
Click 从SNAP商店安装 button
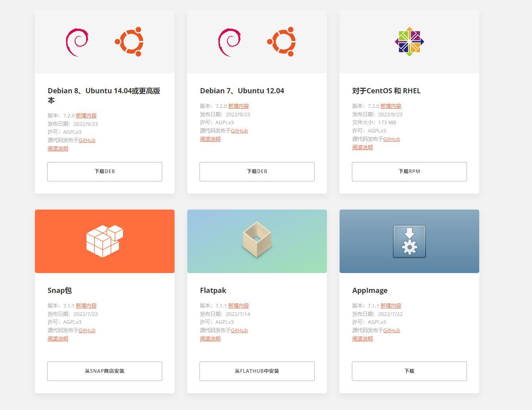[104, 371]
